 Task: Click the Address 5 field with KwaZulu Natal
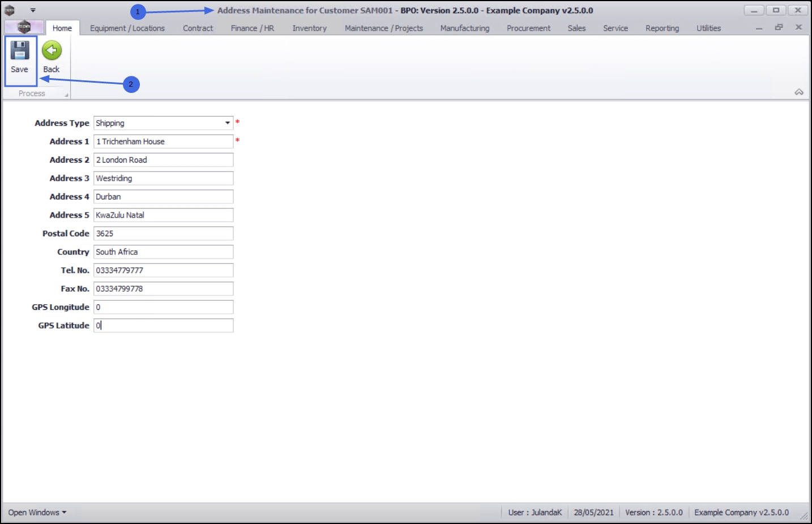[164, 215]
